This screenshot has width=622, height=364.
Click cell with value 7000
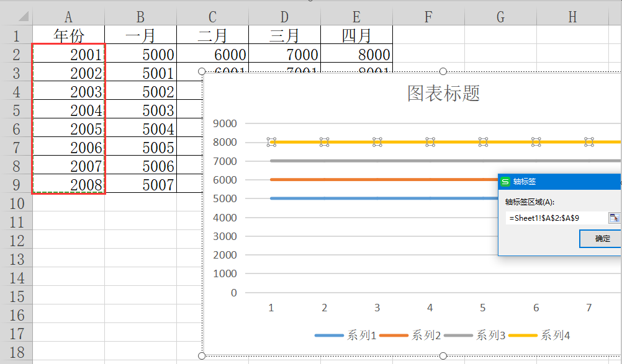point(284,55)
